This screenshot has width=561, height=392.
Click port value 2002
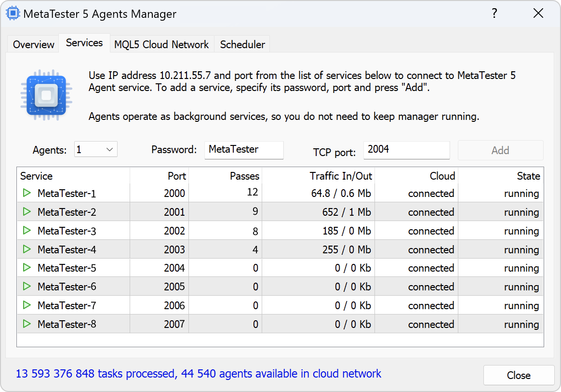[174, 231]
